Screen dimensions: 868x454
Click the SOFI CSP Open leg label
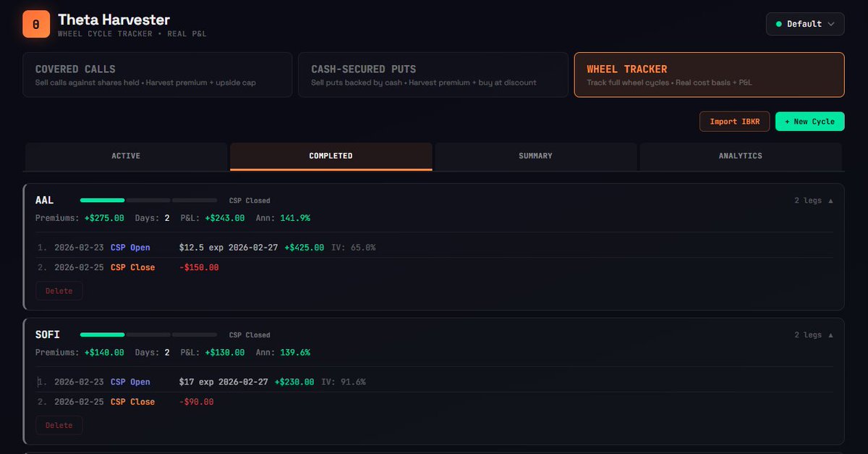coord(130,382)
